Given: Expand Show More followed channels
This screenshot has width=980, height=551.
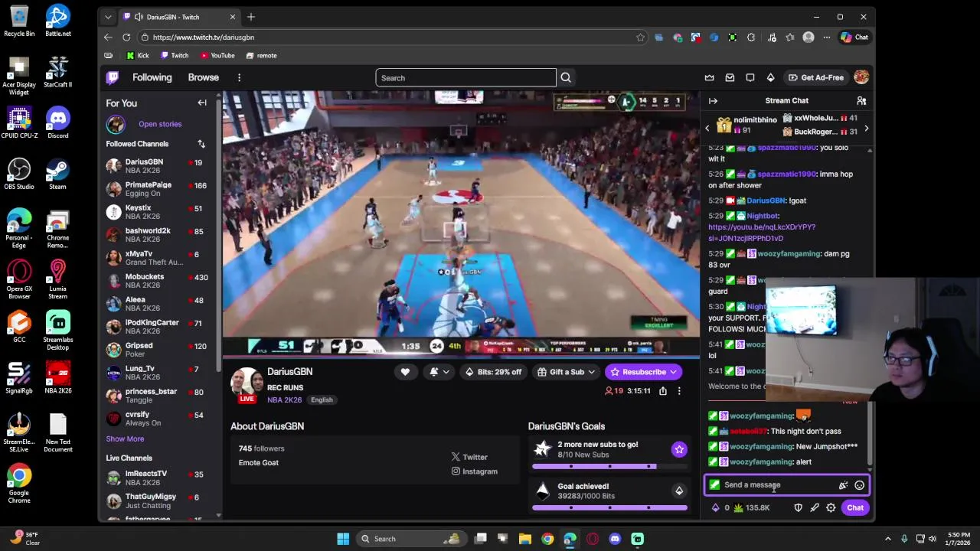Looking at the screenshot, I should pyautogui.click(x=125, y=439).
